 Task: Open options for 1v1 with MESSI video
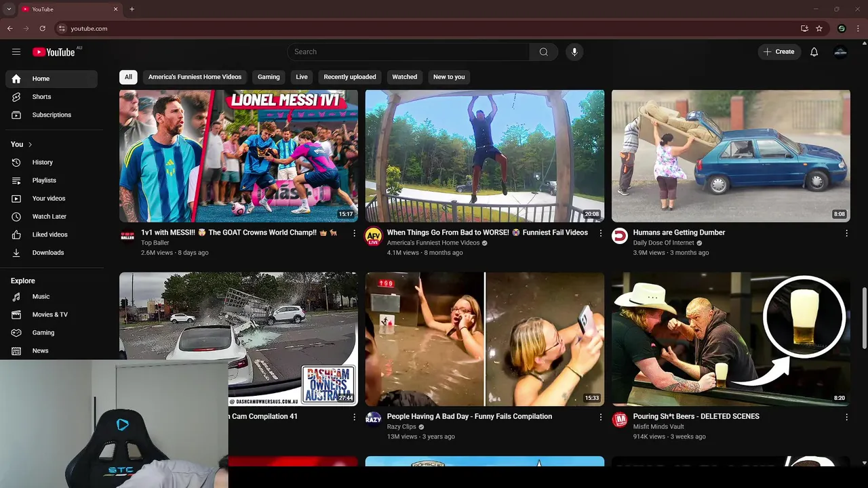pos(354,232)
